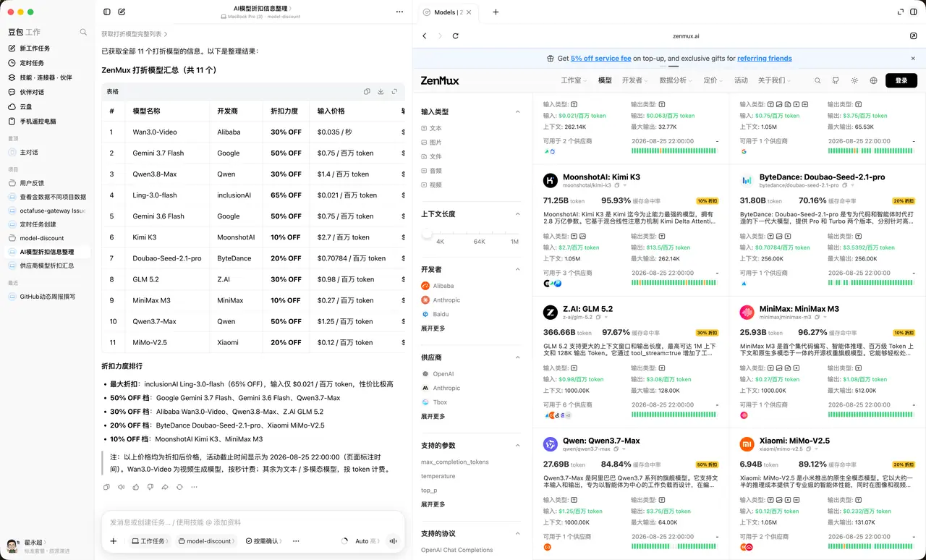The height and width of the screenshot is (560, 926).
Task: Open the three-dot menu in the chat header
Action: point(399,12)
